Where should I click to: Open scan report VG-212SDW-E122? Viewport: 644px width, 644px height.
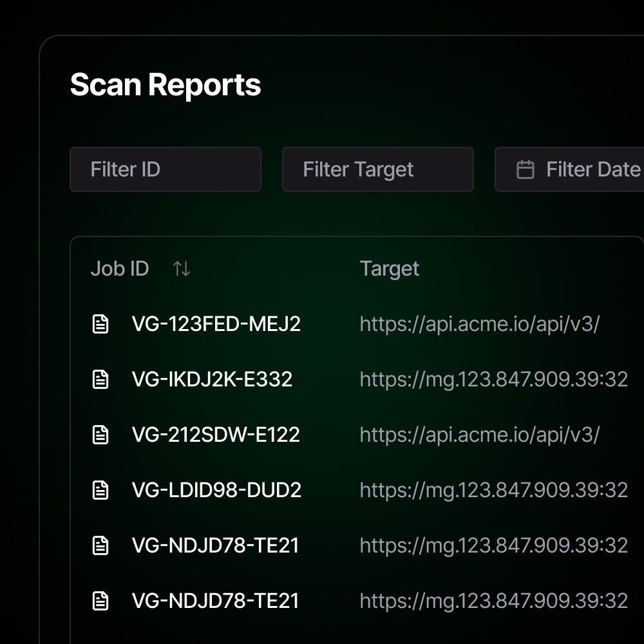pos(216,435)
